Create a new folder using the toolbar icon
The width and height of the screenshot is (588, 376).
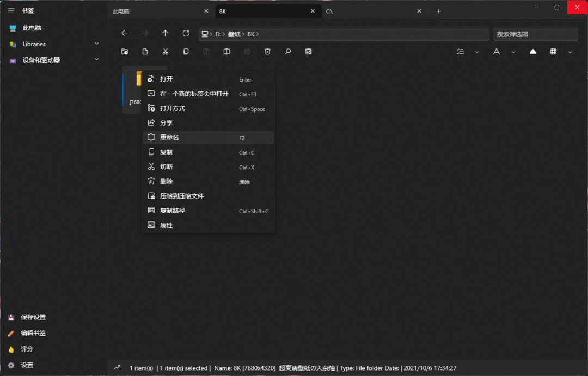tap(125, 51)
